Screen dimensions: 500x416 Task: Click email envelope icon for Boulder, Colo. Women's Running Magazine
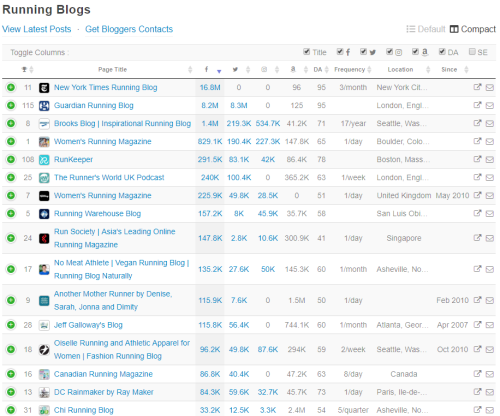[x=489, y=142]
